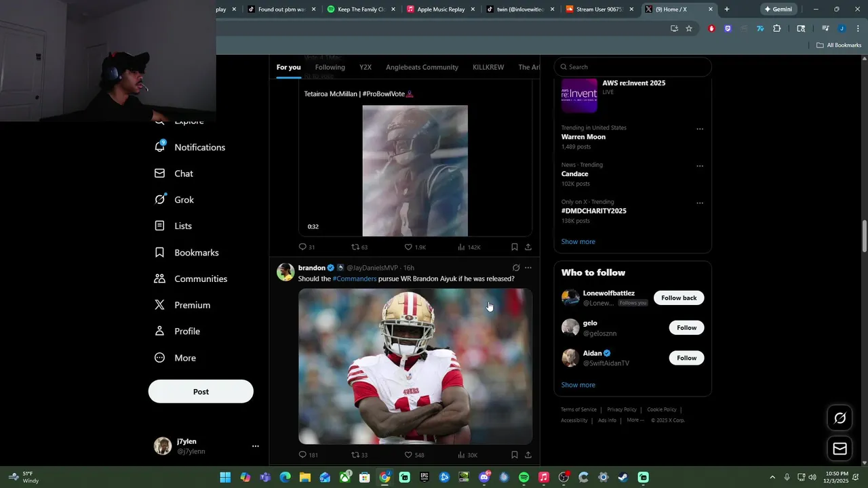Follow gelo @gelosznn

click(x=686, y=328)
